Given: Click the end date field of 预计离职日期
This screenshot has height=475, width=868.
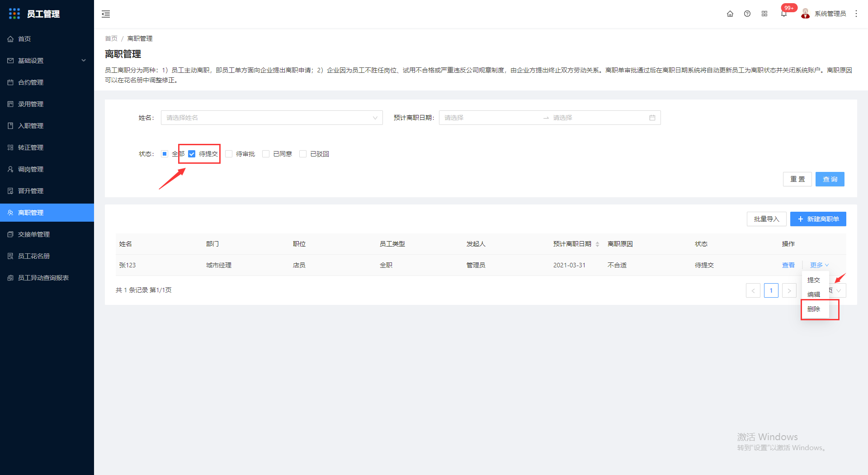Looking at the screenshot, I should [599, 118].
